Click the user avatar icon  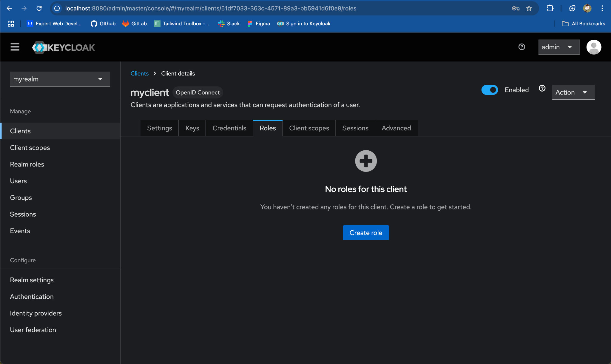click(x=593, y=47)
